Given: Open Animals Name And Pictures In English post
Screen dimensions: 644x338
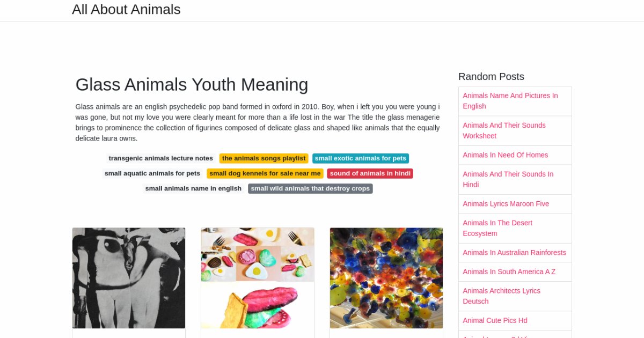Looking at the screenshot, I should pyautogui.click(x=510, y=101).
